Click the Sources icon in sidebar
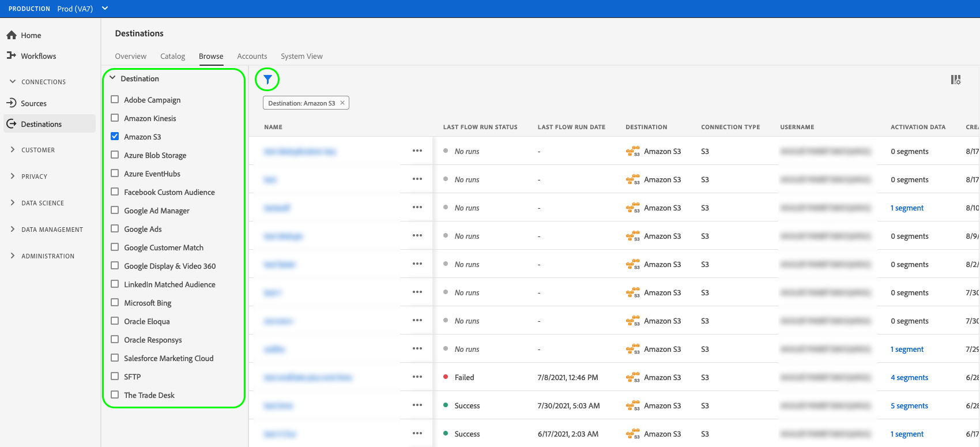This screenshot has width=980, height=447. point(12,103)
